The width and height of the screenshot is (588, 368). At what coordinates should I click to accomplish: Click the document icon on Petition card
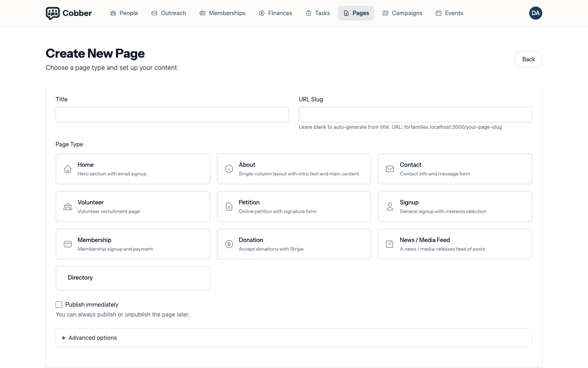pos(229,206)
